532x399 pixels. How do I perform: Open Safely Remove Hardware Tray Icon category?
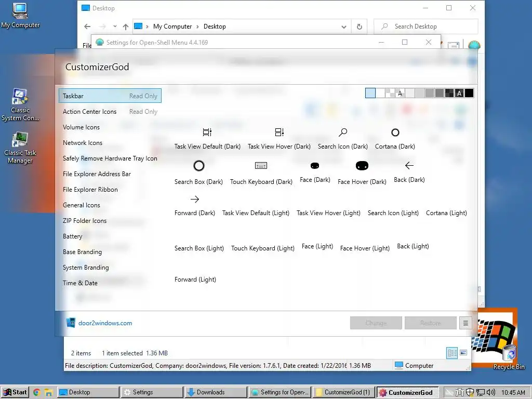(x=110, y=158)
